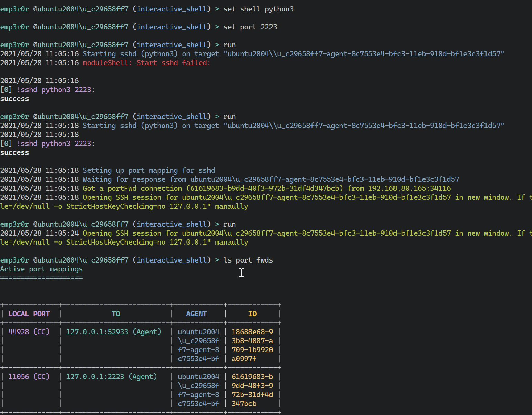Click the "ID" column header

click(252, 314)
